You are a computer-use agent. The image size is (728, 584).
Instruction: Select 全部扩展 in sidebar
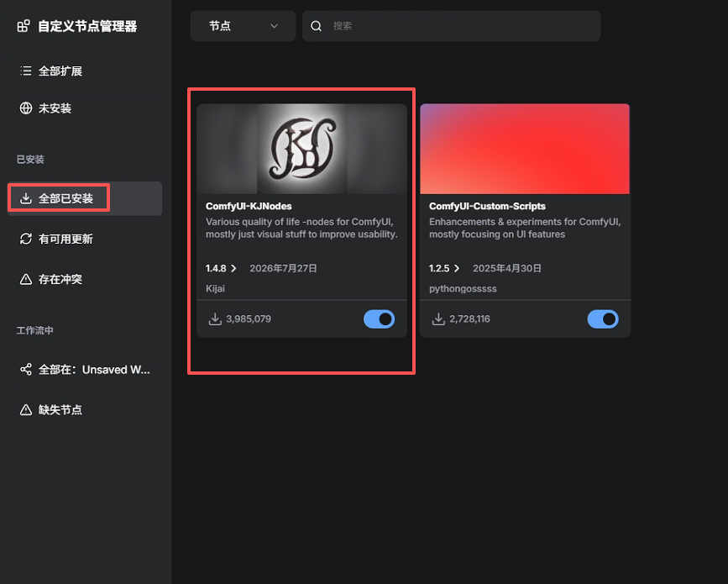coord(85,71)
